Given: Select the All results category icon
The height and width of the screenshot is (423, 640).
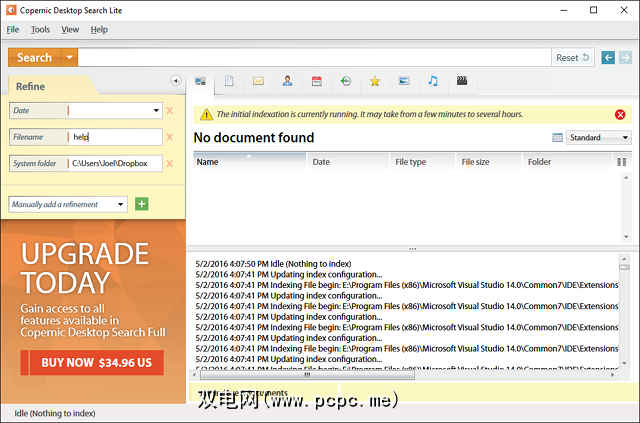Looking at the screenshot, I should coord(200,81).
